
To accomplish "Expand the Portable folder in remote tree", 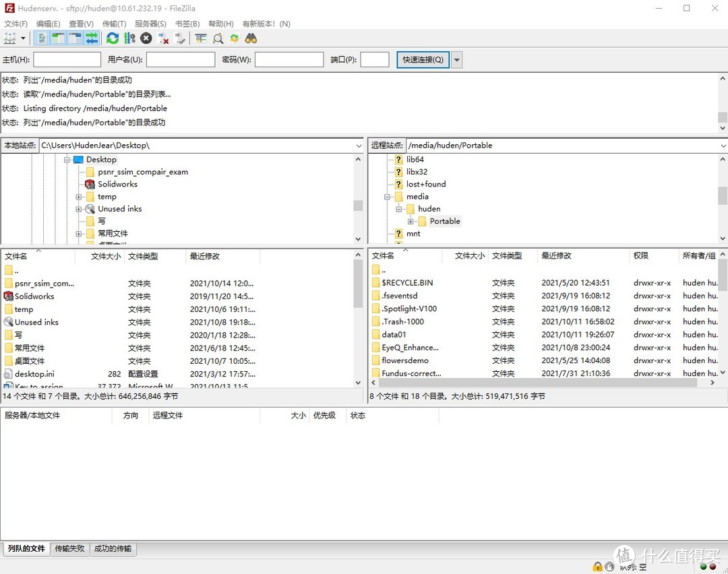I will 411,222.
